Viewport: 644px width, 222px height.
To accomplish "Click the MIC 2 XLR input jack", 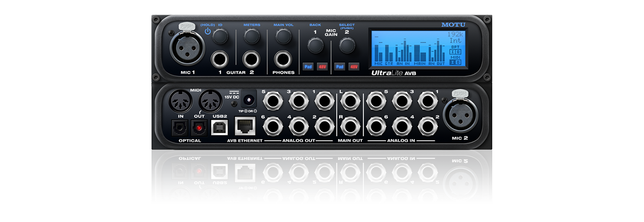I will [x=460, y=115].
